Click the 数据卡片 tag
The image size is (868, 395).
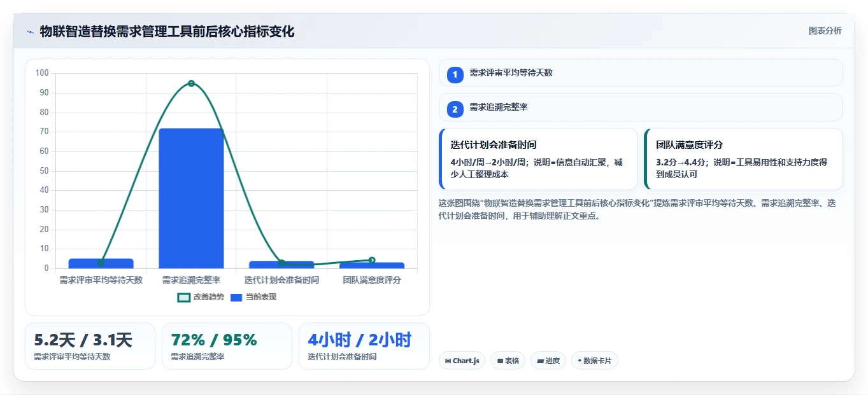coord(594,361)
